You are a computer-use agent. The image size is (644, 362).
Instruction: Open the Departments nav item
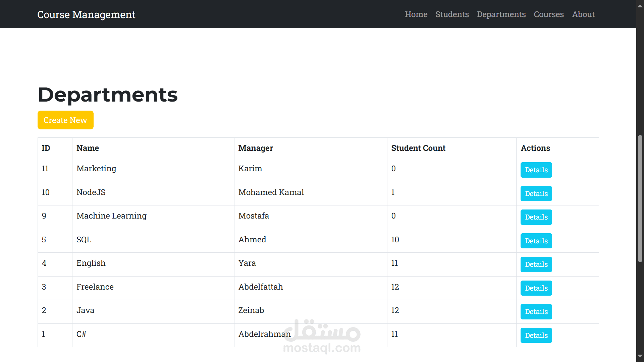point(501,14)
